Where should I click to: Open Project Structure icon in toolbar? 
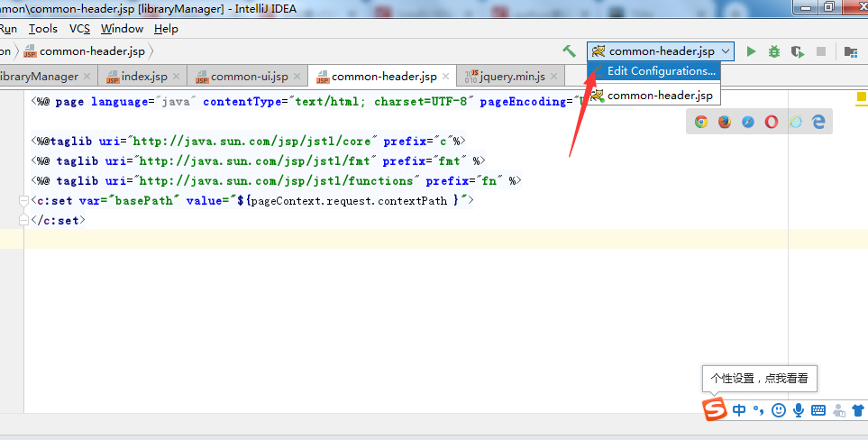(x=851, y=51)
